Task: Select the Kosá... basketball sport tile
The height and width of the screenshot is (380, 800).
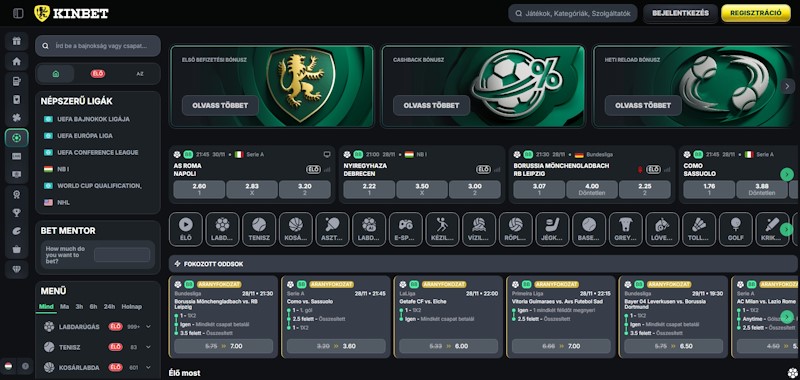Action: click(296, 230)
